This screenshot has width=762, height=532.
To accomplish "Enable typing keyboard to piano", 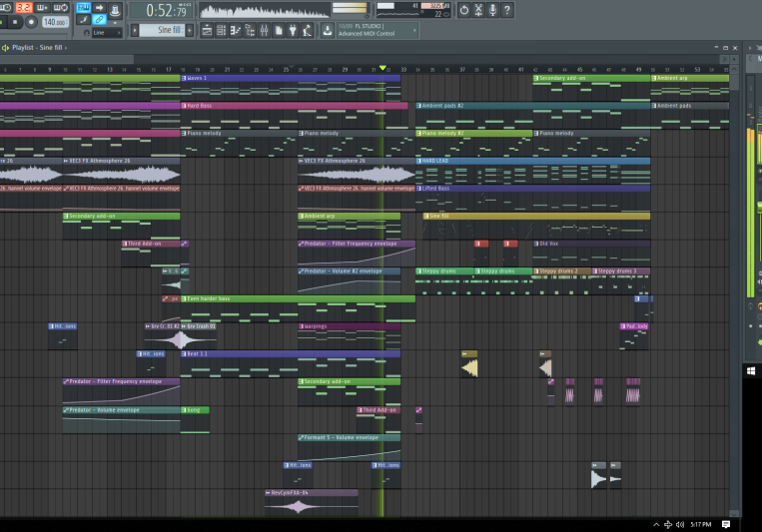I will point(83,8).
